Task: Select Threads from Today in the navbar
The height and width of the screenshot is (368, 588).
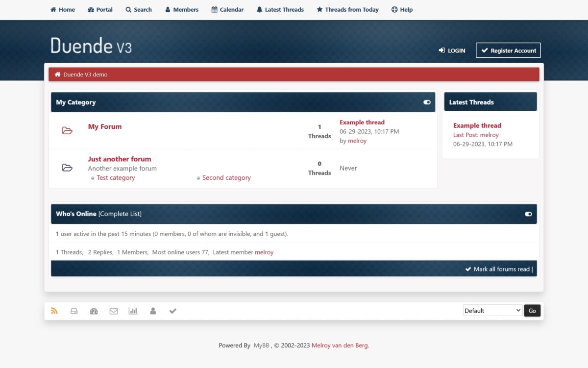Action: pos(347,9)
